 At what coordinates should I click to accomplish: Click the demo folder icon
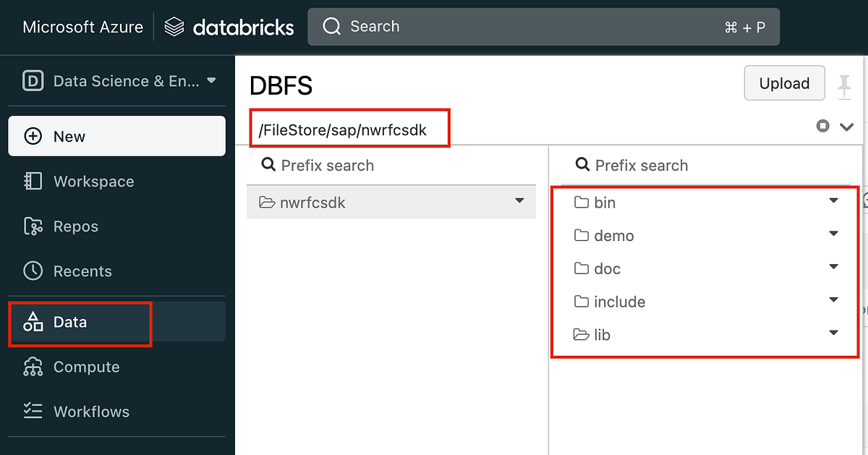(582, 236)
